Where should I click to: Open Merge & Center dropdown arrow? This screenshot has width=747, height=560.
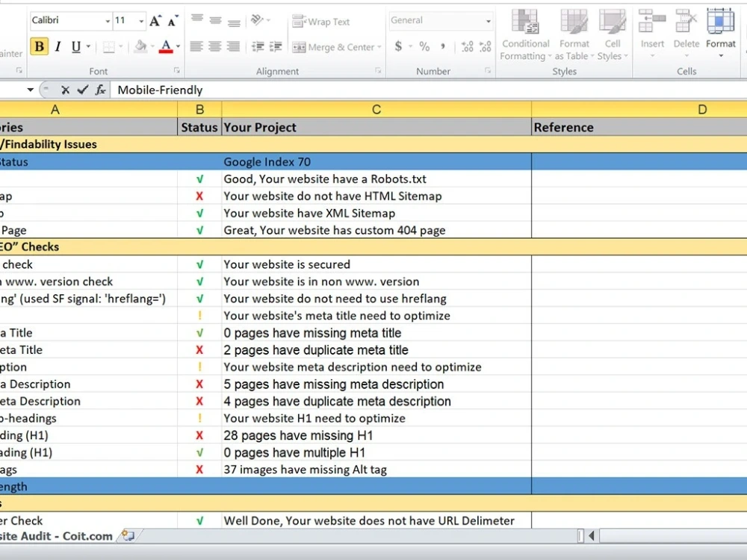click(379, 47)
